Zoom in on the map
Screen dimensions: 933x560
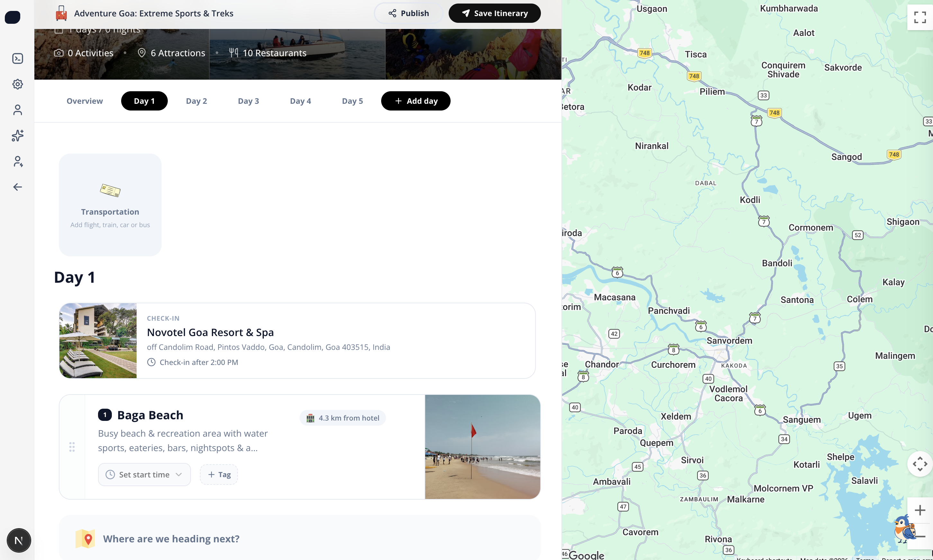pyautogui.click(x=920, y=510)
